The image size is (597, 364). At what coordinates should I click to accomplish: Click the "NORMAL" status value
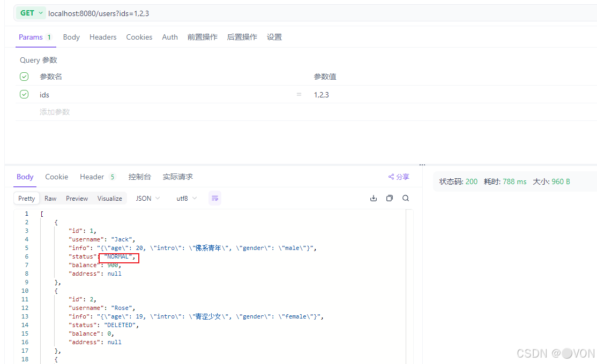(118, 256)
